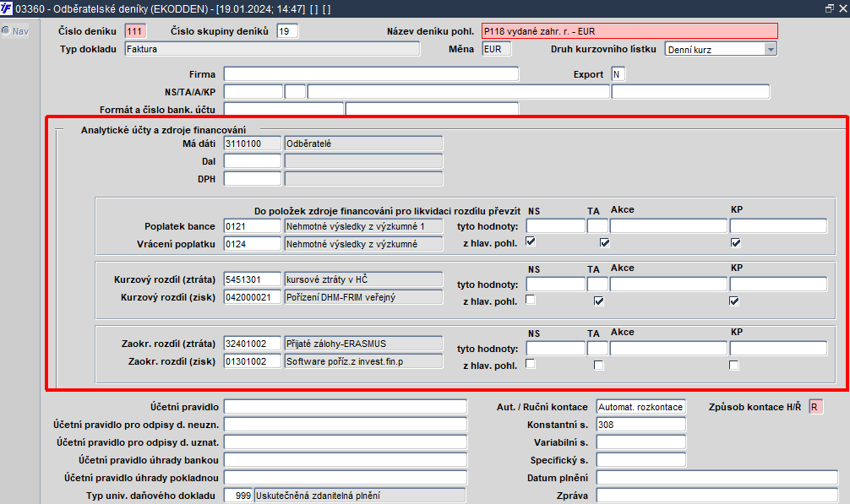This screenshot has height=504, width=850.
Task: Focus the Dal account number field
Action: 253,161
